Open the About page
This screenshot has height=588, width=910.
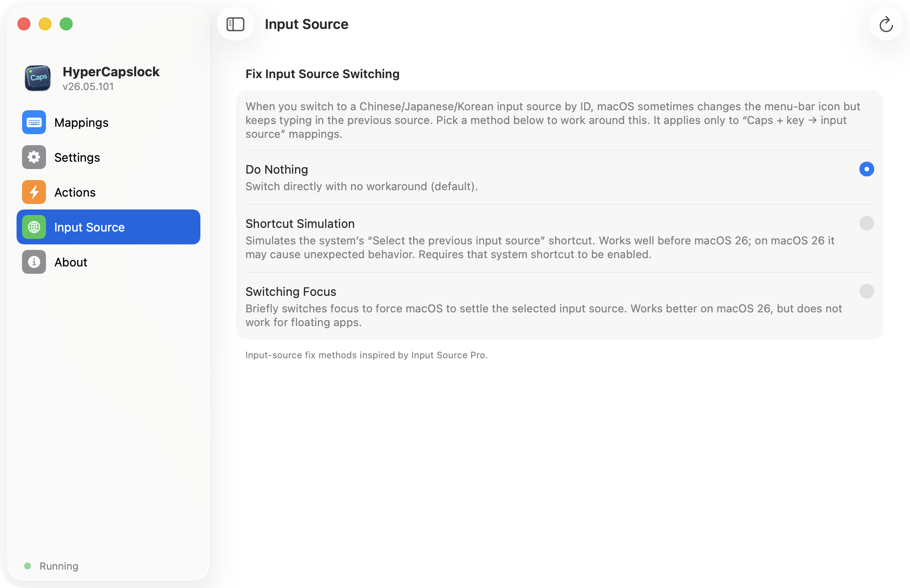tap(108, 262)
